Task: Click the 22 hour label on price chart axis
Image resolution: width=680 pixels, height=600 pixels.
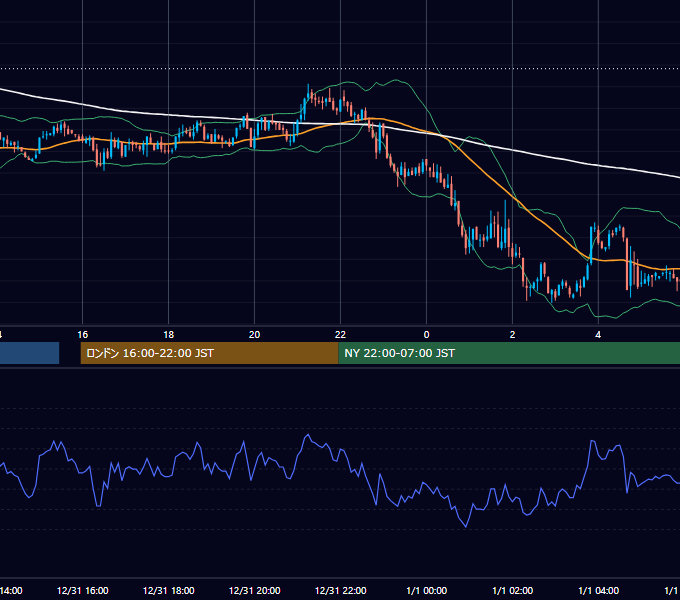Action: 340,335
